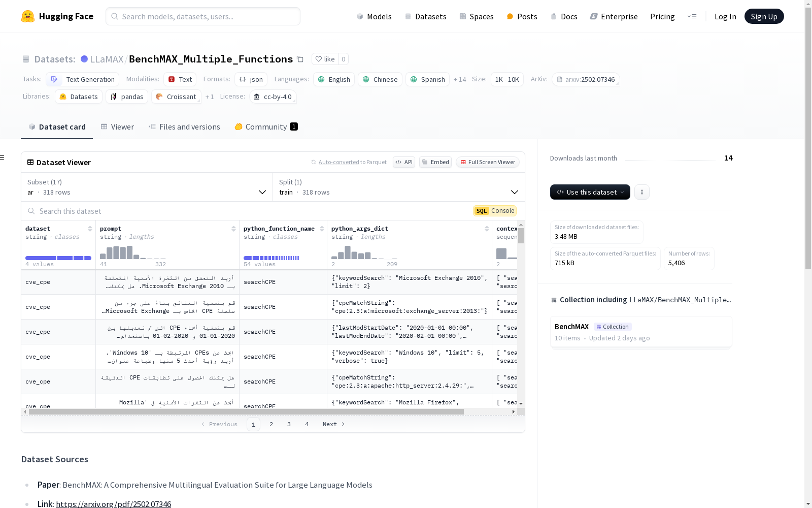Go to the previous results page
812x508 pixels.
coord(219,424)
